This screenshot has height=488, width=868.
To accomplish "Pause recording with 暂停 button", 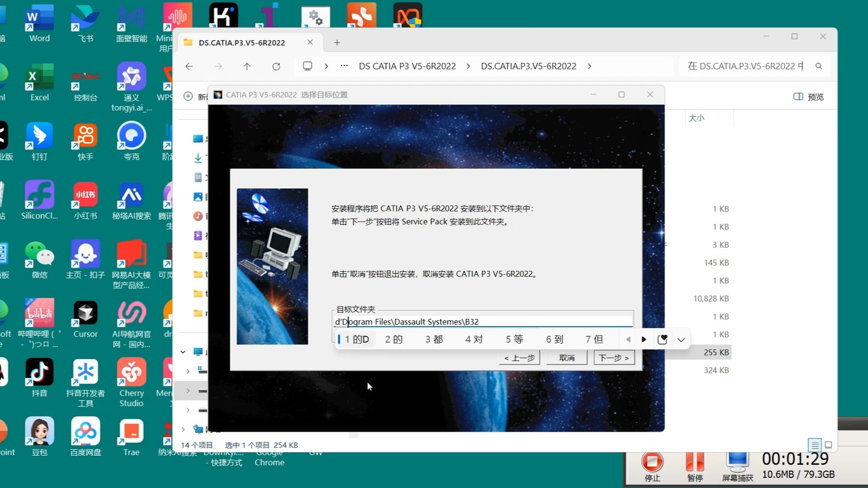I will (x=695, y=467).
